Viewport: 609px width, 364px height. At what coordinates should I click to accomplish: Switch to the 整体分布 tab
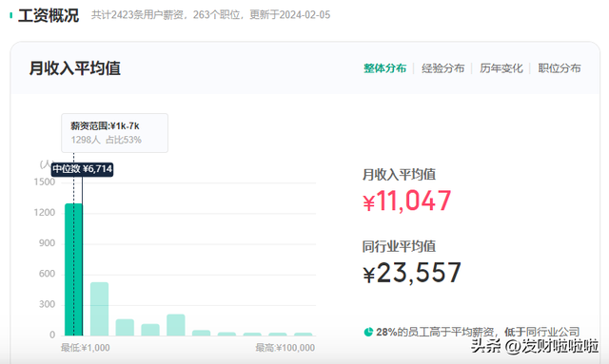coord(384,68)
